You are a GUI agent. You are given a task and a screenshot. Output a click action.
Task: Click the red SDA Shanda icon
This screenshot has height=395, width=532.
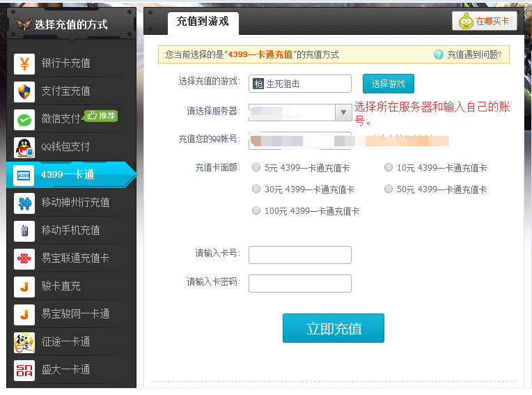coord(24,370)
